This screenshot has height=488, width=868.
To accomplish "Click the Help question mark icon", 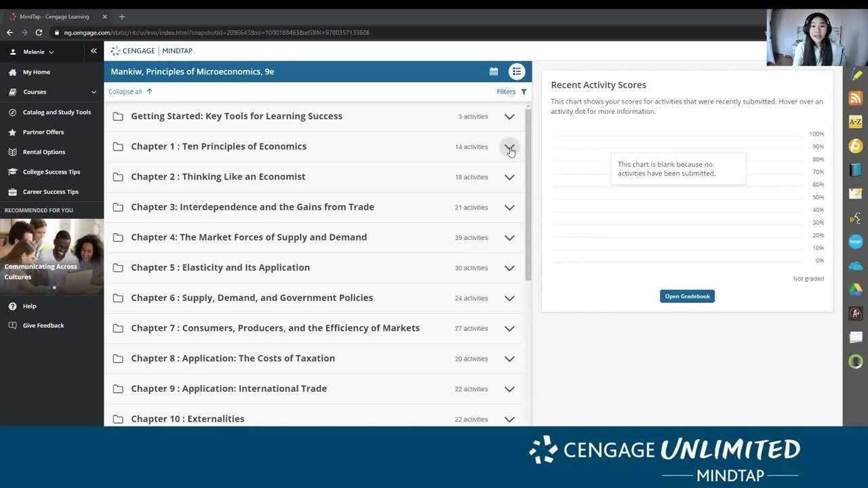I will (12, 306).
